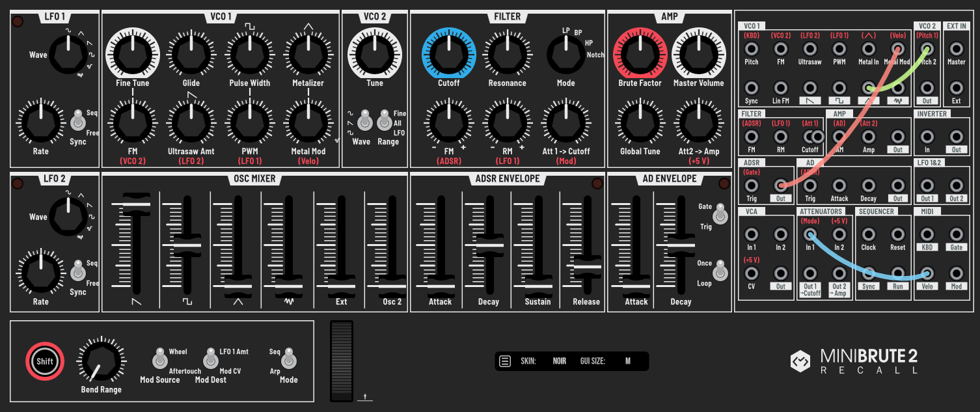Click the LFO 1 Wave selector knob

tap(68, 54)
